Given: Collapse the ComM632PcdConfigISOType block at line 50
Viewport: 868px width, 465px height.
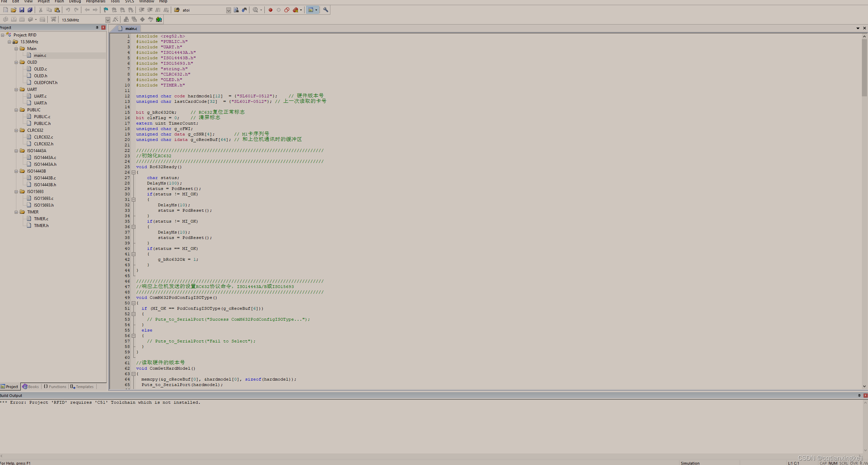Looking at the screenshot, I should click(133, 303).
